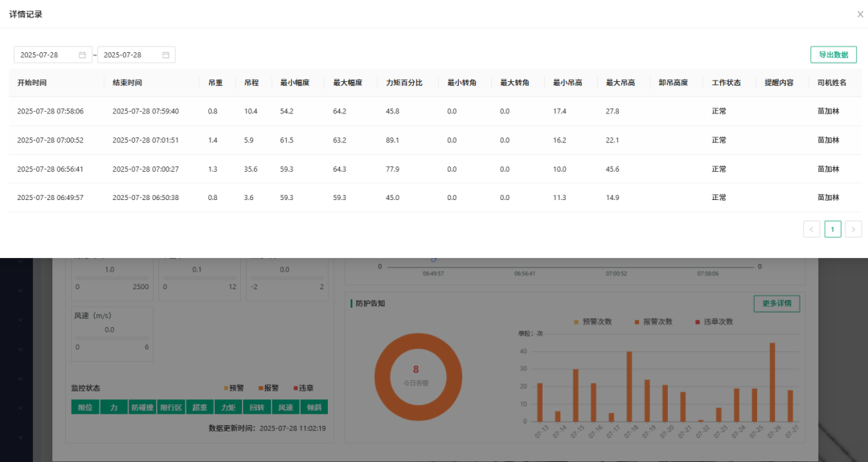Click hoist distance value 35.6
The image size is (868, 462).
251,169
